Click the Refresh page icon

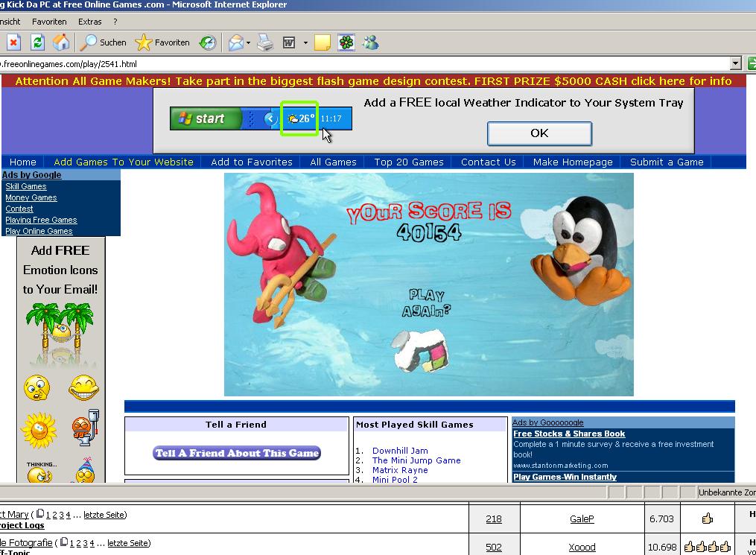pos(37,42)
